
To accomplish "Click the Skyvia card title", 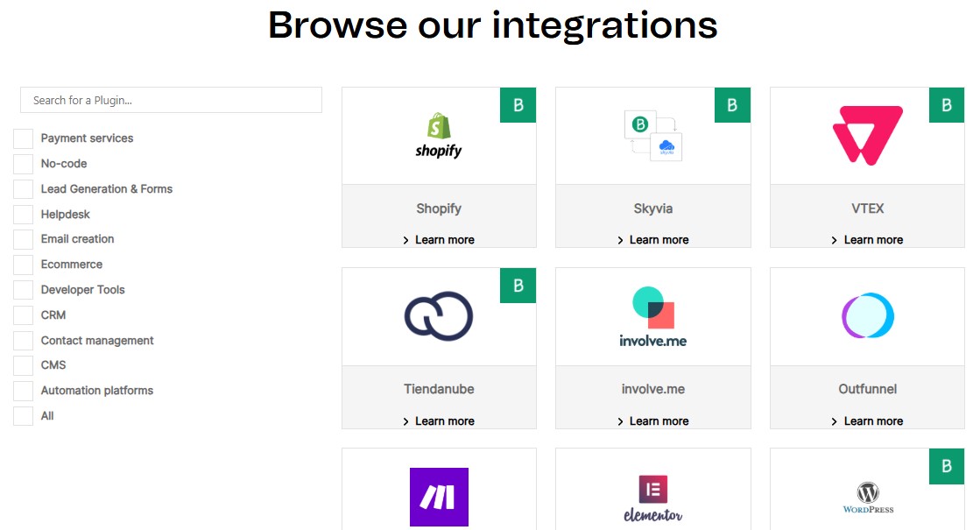I will (x=653, y=208).
